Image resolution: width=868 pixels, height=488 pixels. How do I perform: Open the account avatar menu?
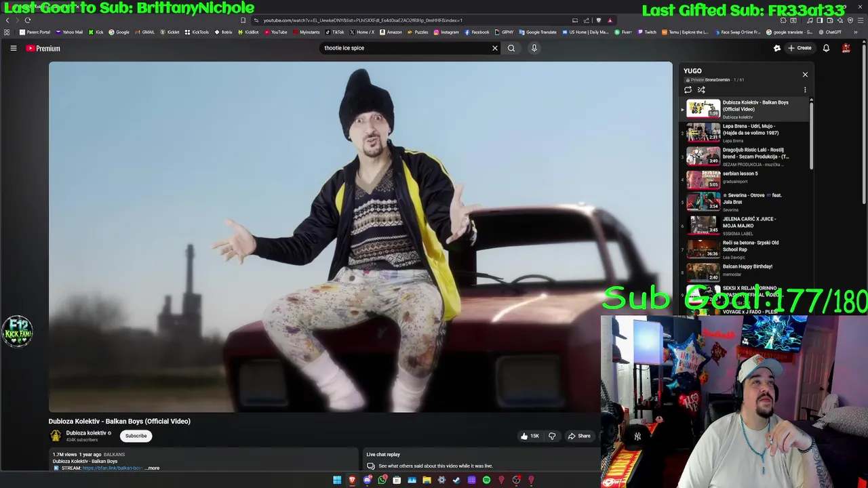pos(846,48)
